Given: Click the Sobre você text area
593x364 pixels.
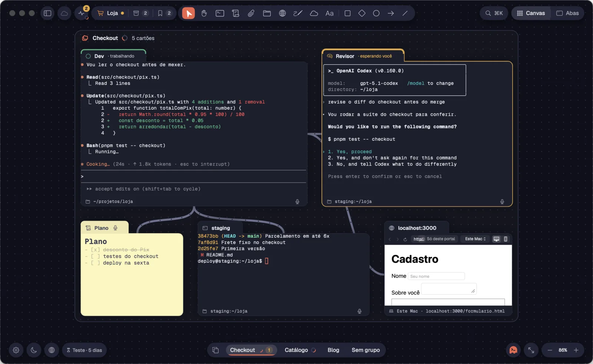Looking at the screenshot, I should click(x=449, y=289).
